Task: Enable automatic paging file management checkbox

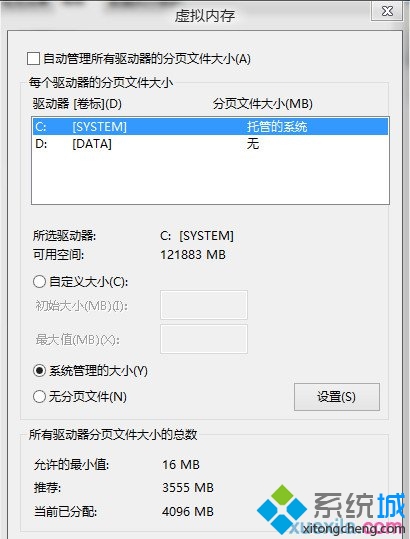Action: [x=33, y=58]
